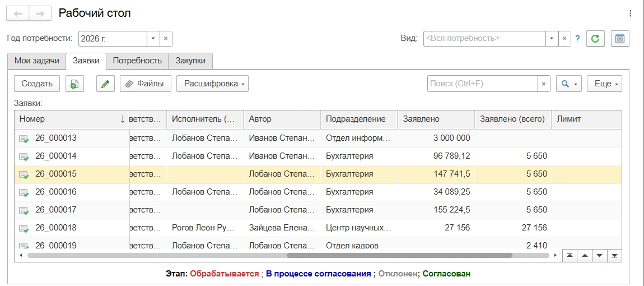Screen dimensions: 644x286
Task: Click the Отдел информ department cell
Action: (359, 138)
